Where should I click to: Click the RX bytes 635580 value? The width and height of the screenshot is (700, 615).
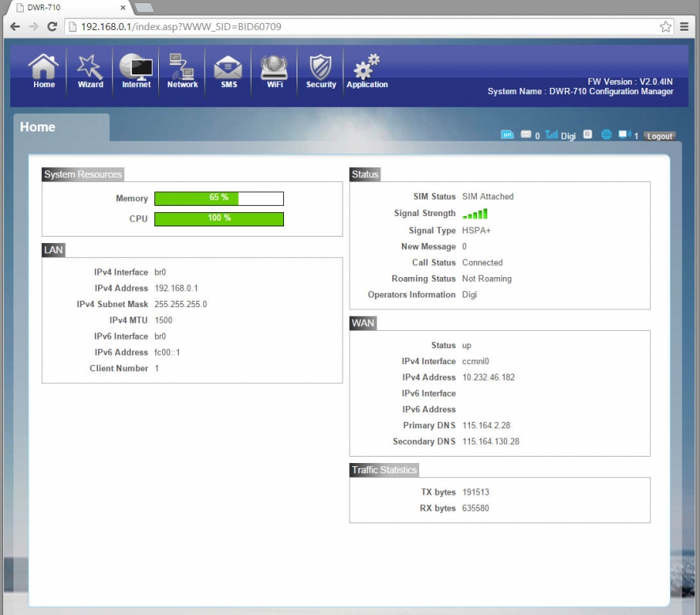pyautogui.click(x=475, y=508)
